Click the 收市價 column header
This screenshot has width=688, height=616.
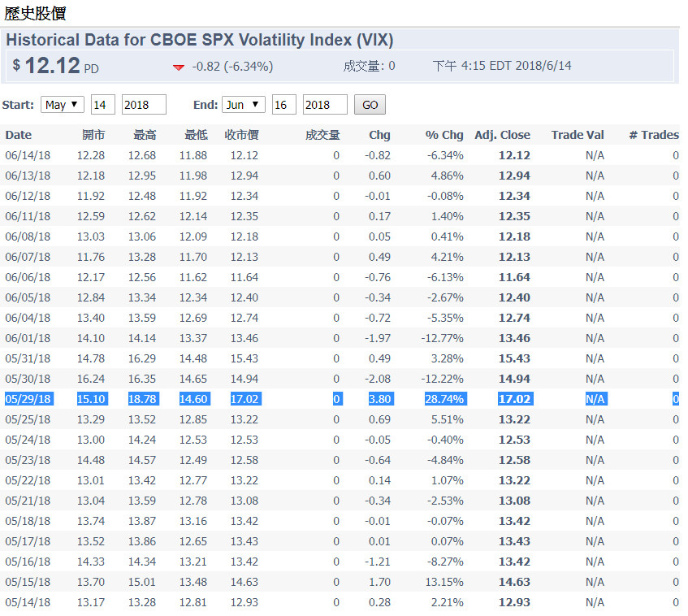pos(241,135)
